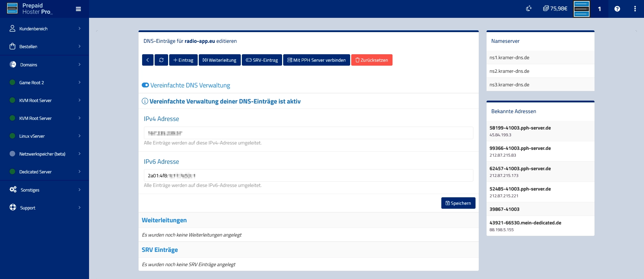Click the Prepaid Hoster Pro logo

tap(30, 9)
